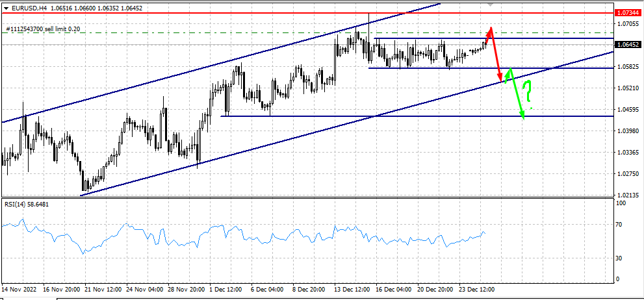
Task: Click the 23 Dec 12:00 time label
Action: click(x=477, y=290)
